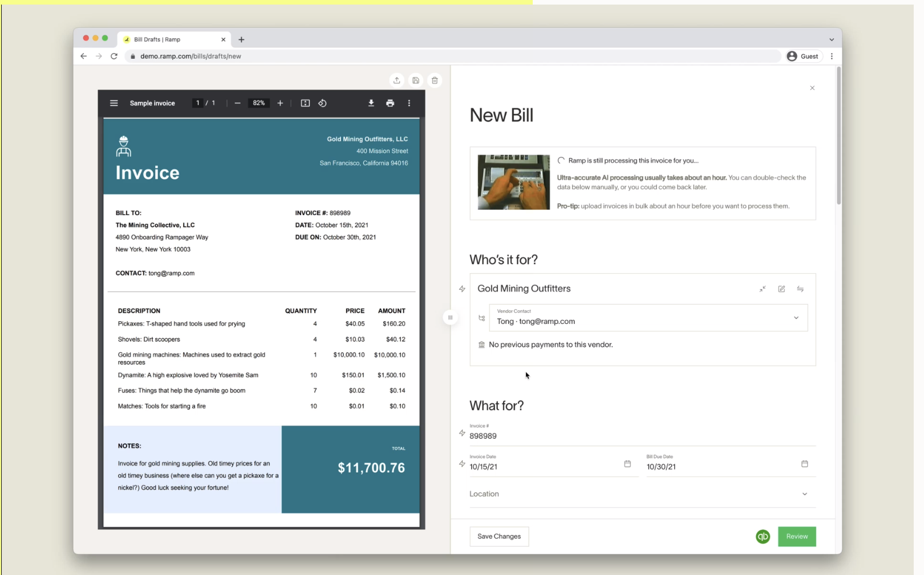Click the invoice processing thumbnail image

click(513, 182)
